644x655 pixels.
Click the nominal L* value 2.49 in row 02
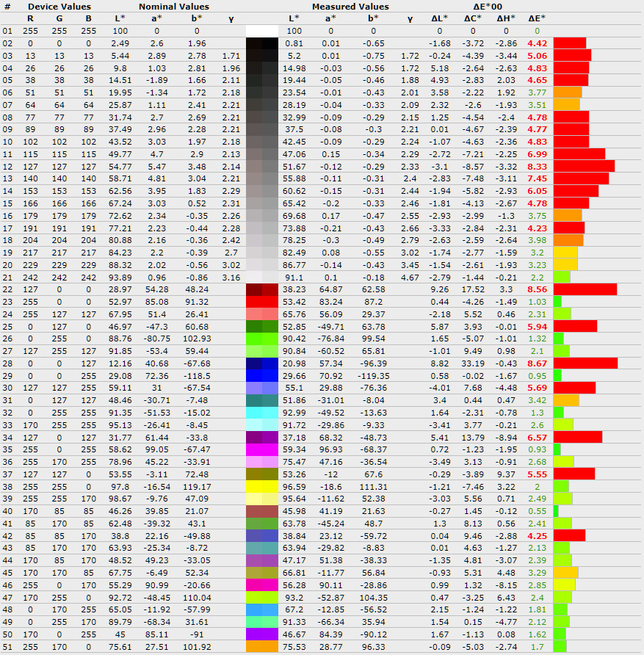pyautogui.click(x=120, y=43)
